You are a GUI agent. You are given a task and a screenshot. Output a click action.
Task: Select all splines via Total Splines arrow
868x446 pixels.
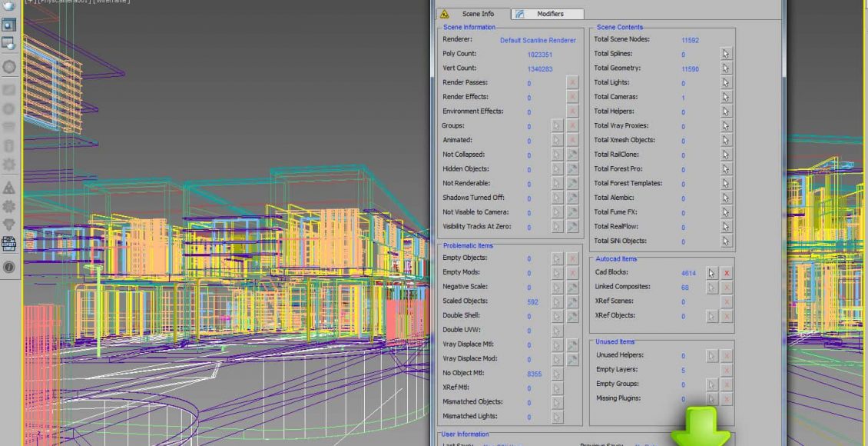726,54
